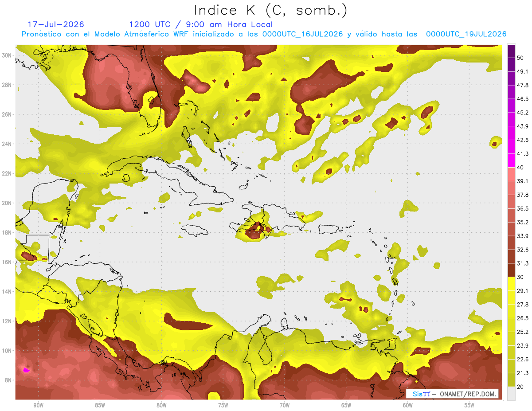This screenshot has width=532, height=411.
Task: Click the colorbar value '23.9'
Action: click(x=523, y=346)
